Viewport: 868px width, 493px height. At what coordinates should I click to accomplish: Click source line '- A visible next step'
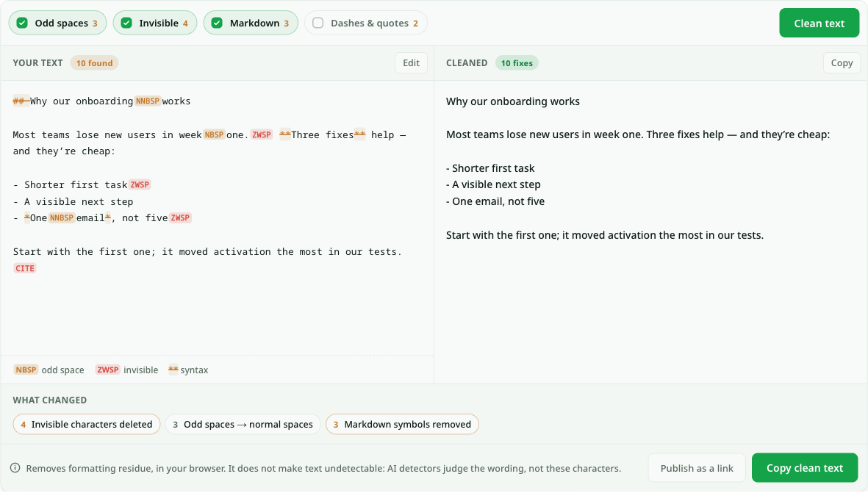click(73, 201)
